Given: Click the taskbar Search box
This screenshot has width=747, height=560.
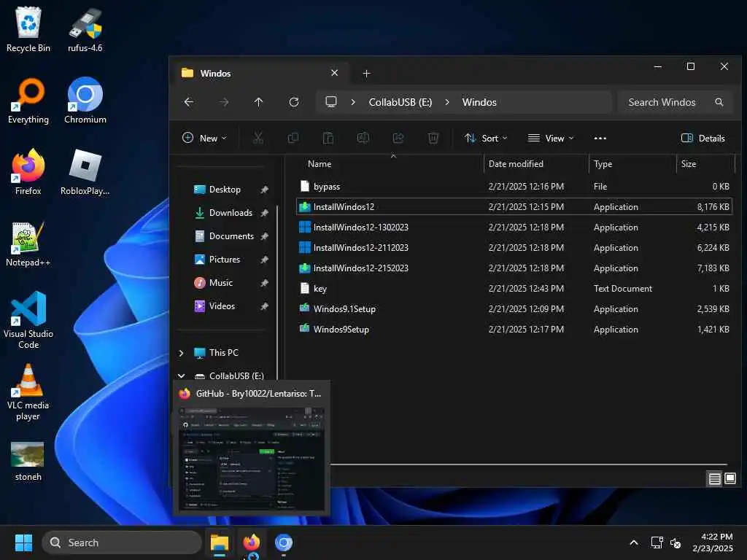Looking at the screenshot, I should (122, 542).
